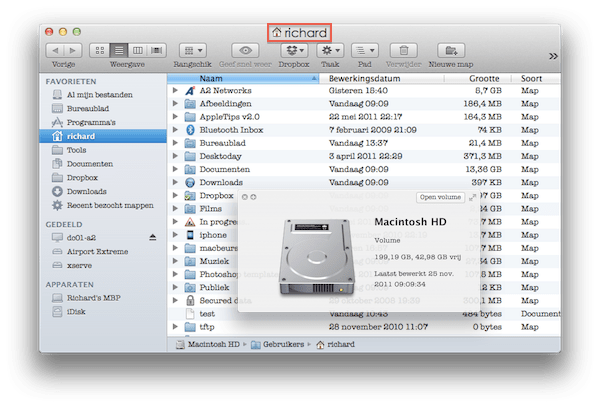Screen dimensions: 600x407
Task: Sort by Grootte column header
Action: (x=477, y=78)
